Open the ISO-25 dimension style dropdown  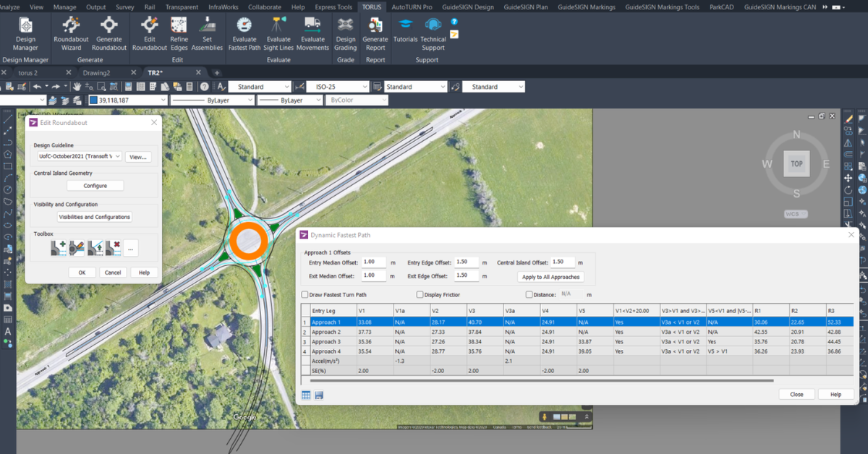[338, 87]
